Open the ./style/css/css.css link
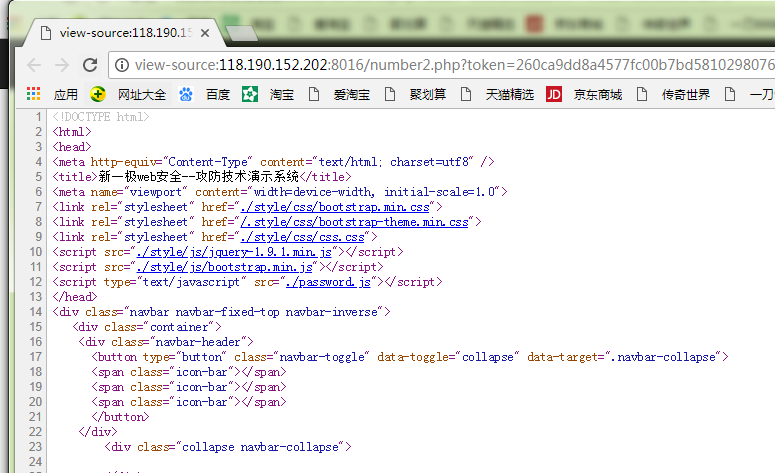This screenshot has width=775, height=473. [x=302, y=237]
